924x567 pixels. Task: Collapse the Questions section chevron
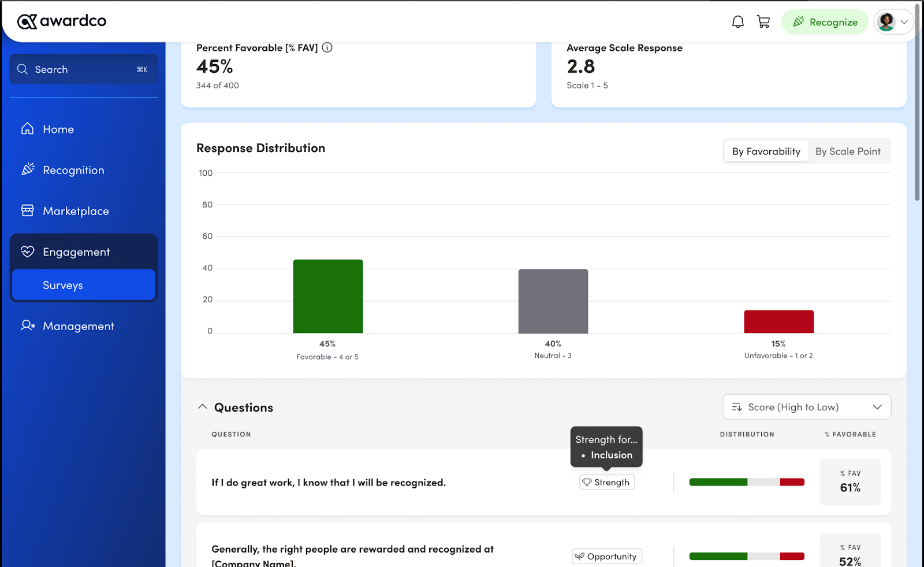[x=202, y=407]
